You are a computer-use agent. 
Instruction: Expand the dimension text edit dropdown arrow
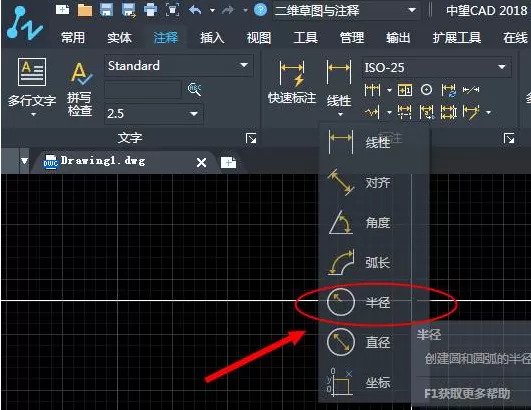coord(488,112)
